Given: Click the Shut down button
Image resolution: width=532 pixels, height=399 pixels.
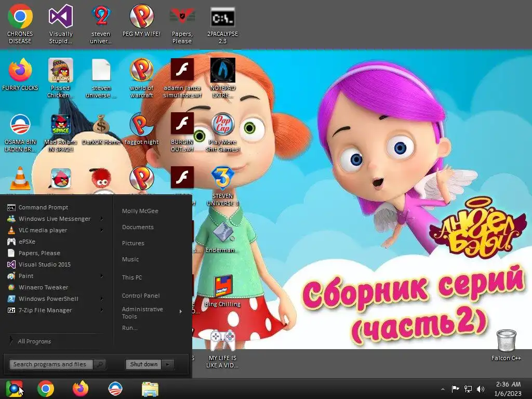Looking at the screenshot, I should (144, 364).
